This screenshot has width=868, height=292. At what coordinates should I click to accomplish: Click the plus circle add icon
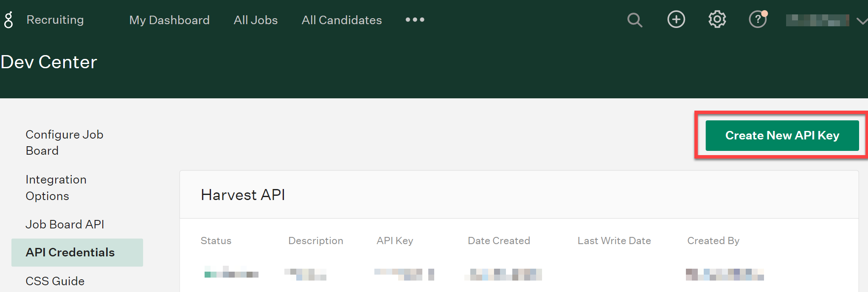[x=676, y=19]
